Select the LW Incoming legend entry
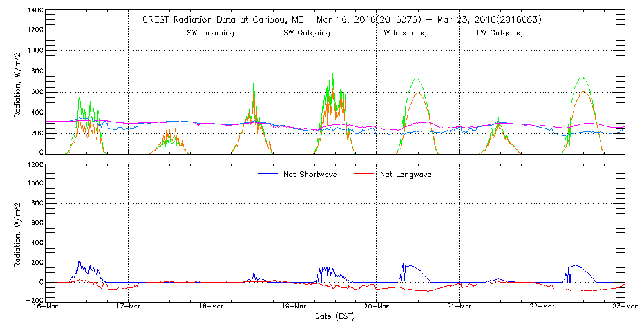644x322 pixels. tap(402, 33)
